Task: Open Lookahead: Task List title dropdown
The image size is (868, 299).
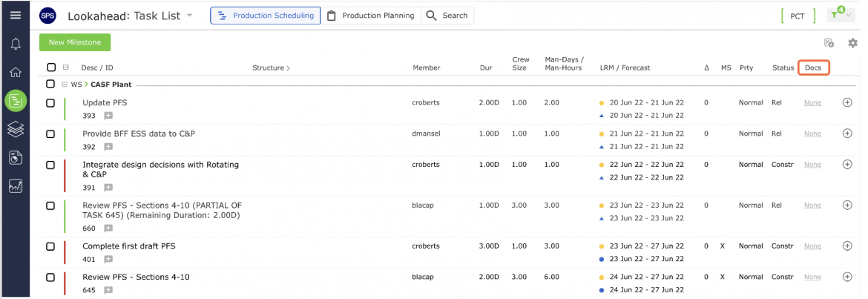Action: click(x=190, y=16)
